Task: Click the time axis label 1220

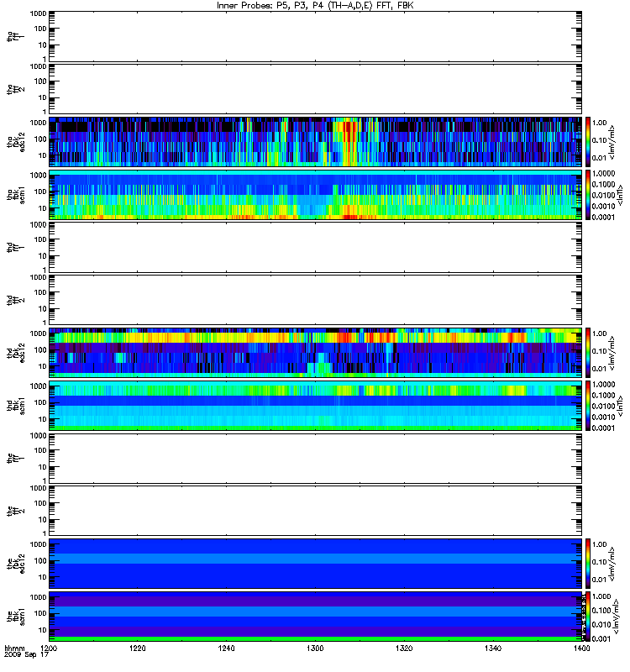Action: (x=138, y=648)
